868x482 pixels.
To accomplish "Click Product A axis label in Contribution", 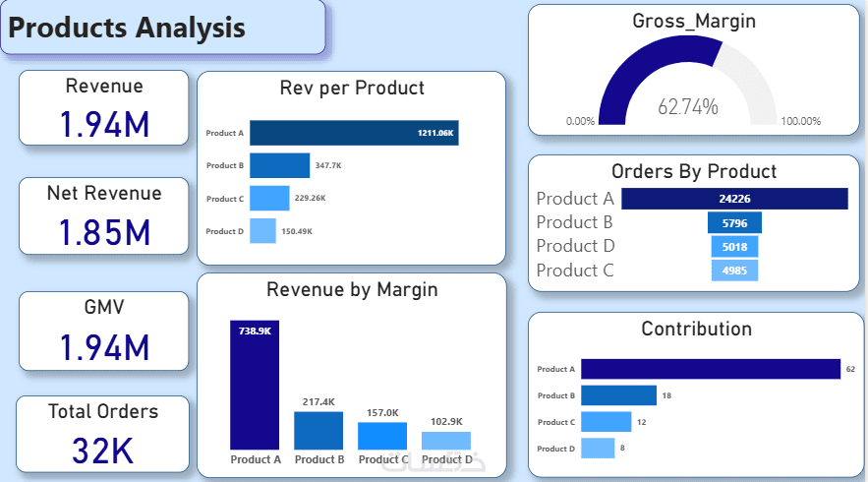I will point(555,369).
